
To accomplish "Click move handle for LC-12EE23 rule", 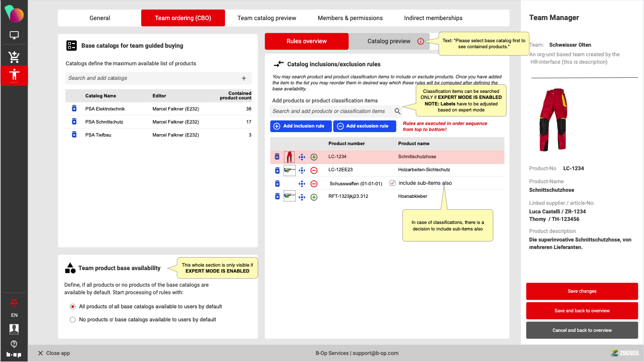I will click(302, 170).
